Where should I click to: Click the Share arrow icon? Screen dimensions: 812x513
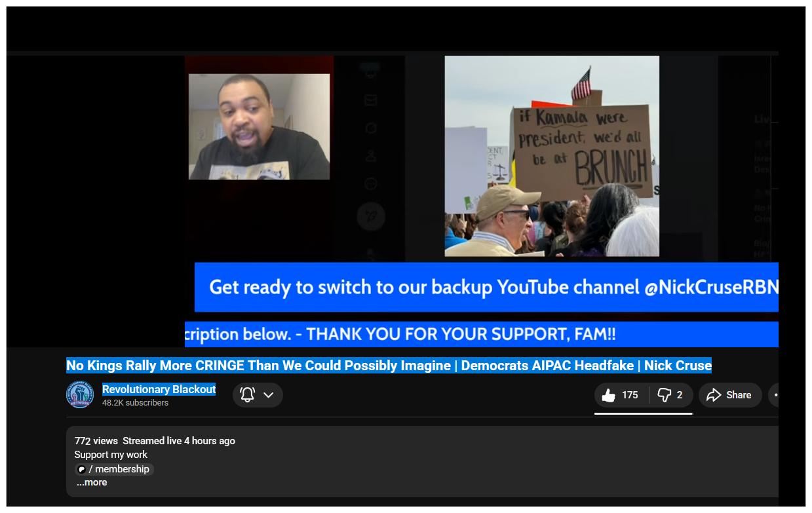pos(714,395)
